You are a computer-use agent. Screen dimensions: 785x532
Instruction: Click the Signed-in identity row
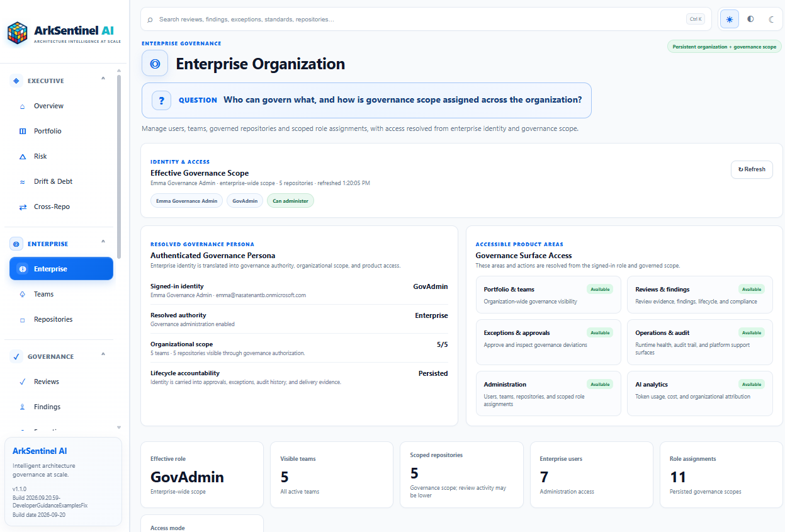point(299,290)
